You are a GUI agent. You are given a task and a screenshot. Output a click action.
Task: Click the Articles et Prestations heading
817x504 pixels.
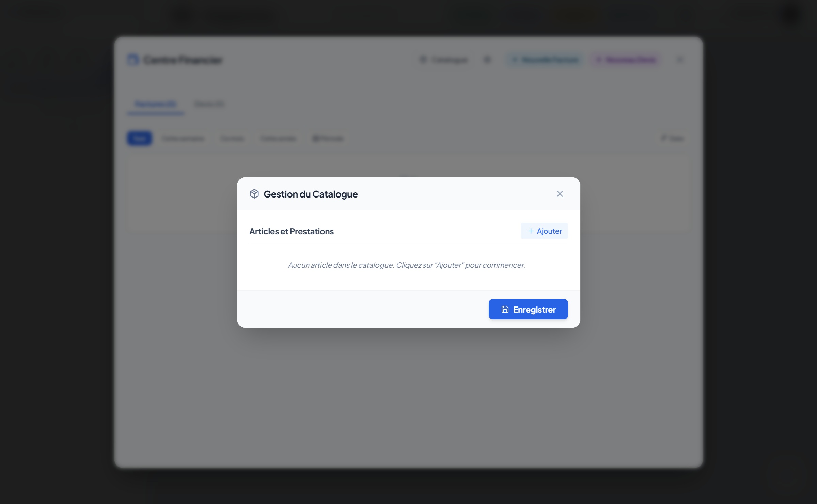[292, 231]
